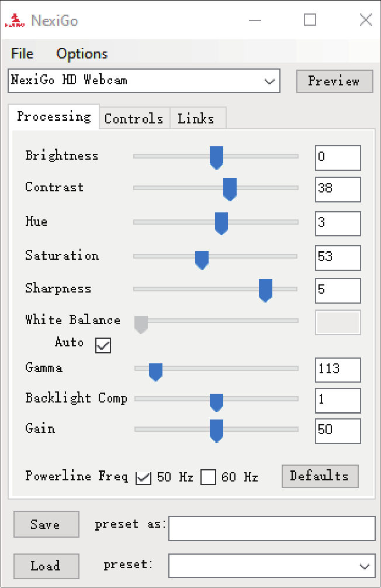Image resolution: width=381 pixels, height=588 pixels.
Task: Click the Gamma value input box
Action: 338,370
